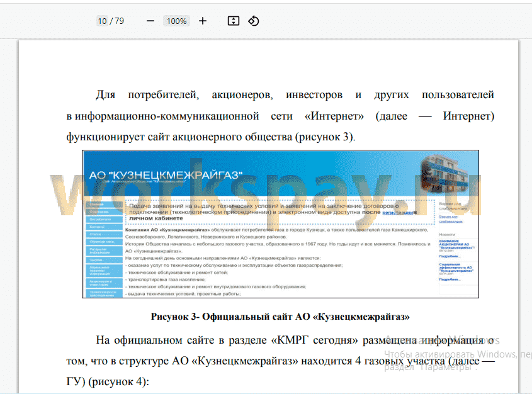Click the zoom out minus button
This screenshot has height=394, width=532.
tap(150, 21)
